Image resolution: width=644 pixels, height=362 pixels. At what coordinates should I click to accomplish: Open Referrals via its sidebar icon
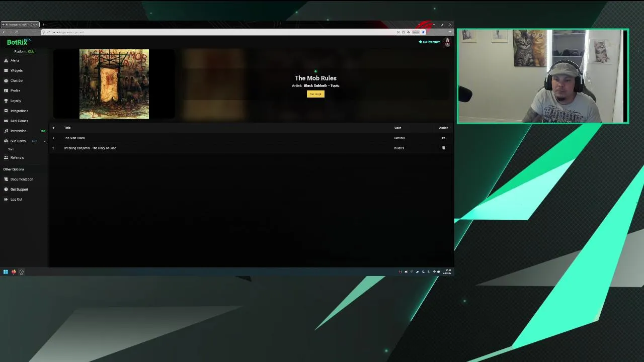[6, 157]
